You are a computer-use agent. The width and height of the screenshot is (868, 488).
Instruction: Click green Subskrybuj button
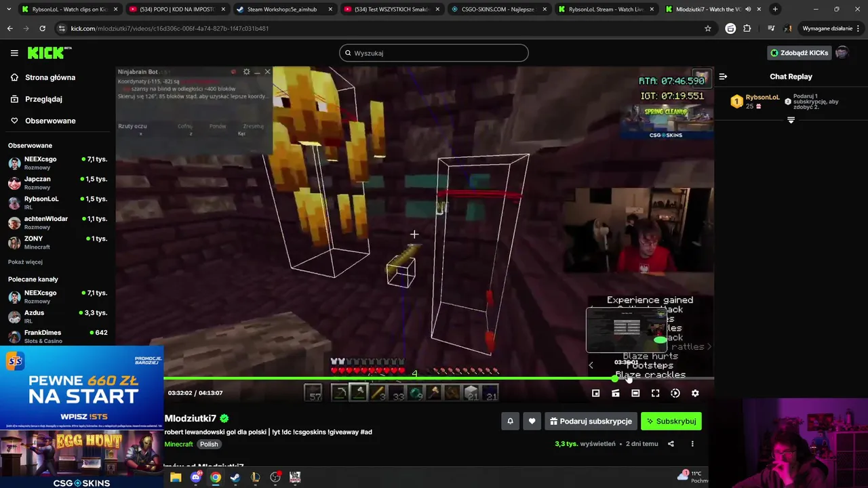pyautogui.click(x=671, y=421)
